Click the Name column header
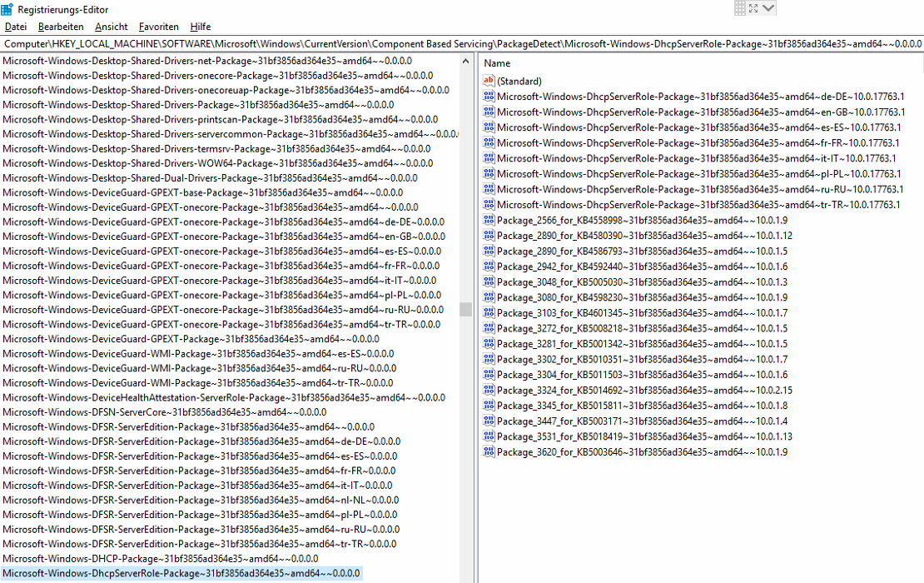The image size is (924, 583). tap(497, 63)
